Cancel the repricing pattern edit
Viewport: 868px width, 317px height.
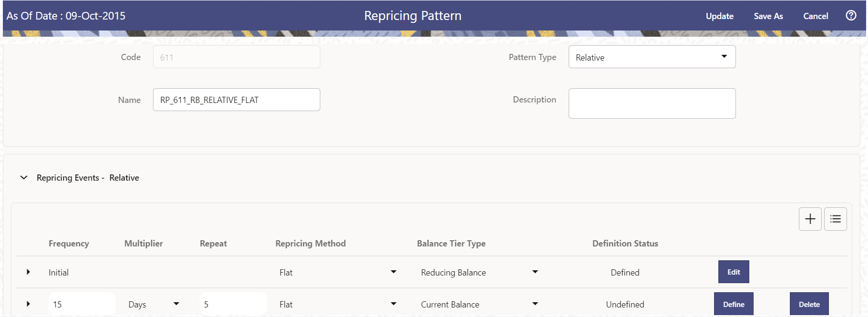pyautogui.click(x=816, y=16)
